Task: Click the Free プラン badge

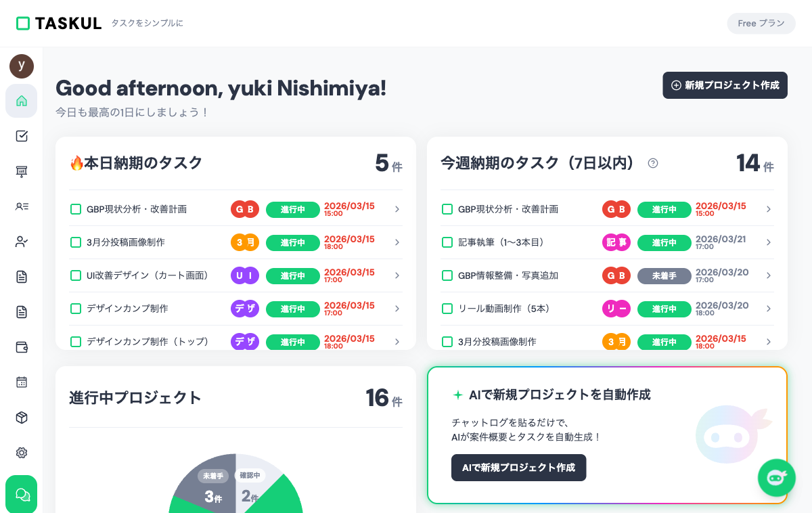Action: coord(761,24)
